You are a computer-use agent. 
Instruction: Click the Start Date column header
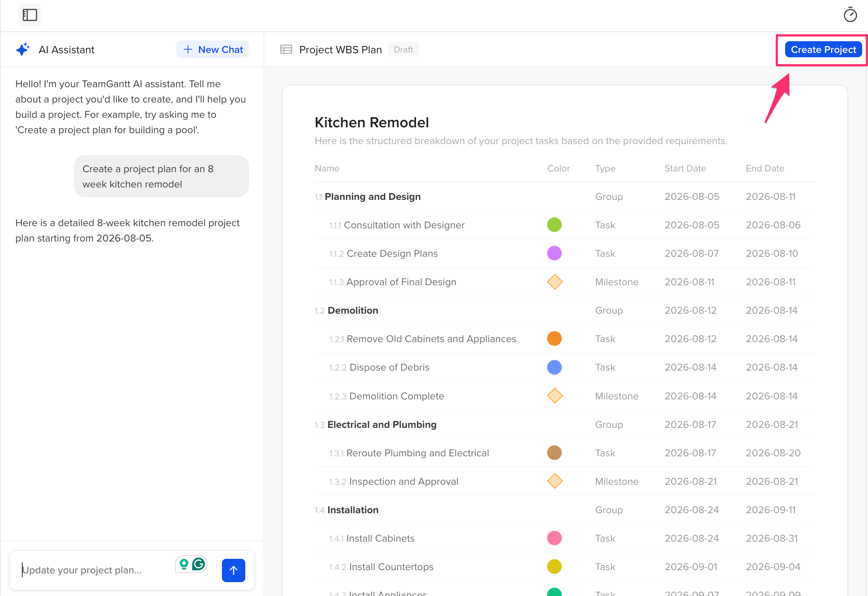(685, 168)
